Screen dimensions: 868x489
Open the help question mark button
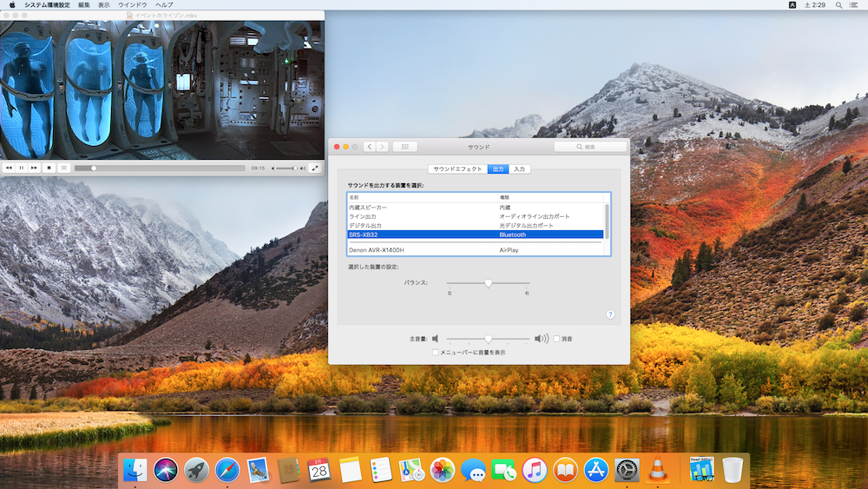coord(610,314)
